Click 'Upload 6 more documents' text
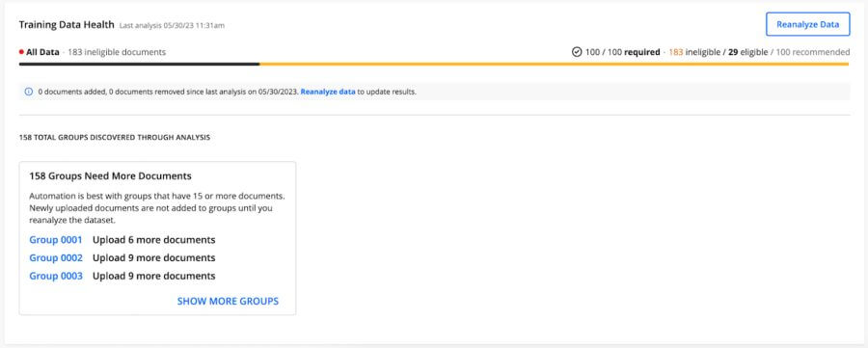Viewport: 868px width, 348px height. tap(154, 240)
